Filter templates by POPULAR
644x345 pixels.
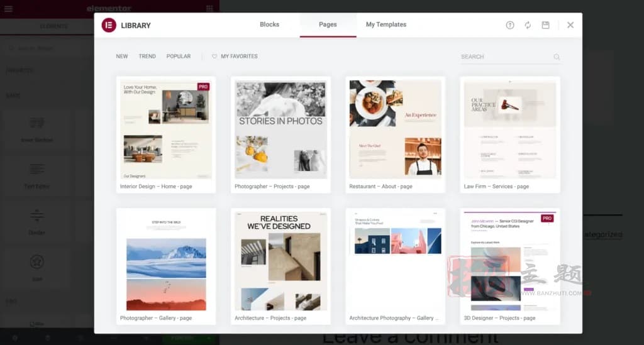[x=178, y=56]
